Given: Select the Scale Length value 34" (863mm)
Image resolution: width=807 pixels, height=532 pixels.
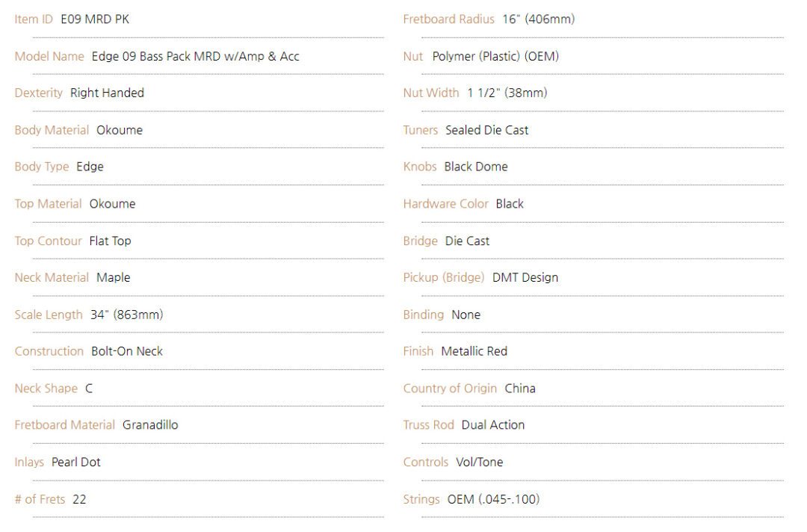Looking at the screenshot, I should click(126, 315).
